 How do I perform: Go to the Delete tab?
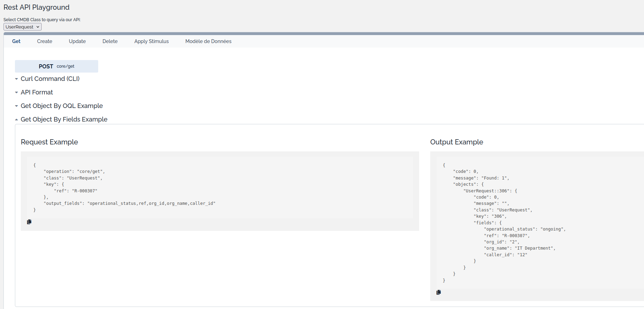coord(110,41)
